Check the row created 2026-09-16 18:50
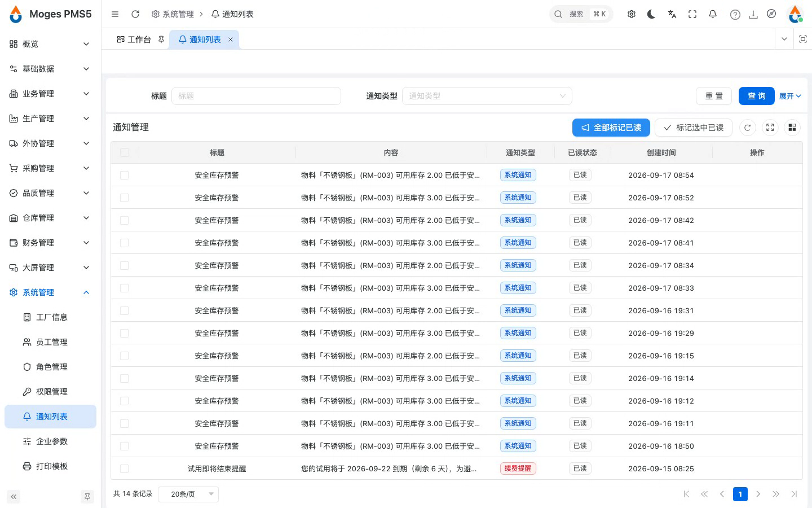 tap(125, 446)
